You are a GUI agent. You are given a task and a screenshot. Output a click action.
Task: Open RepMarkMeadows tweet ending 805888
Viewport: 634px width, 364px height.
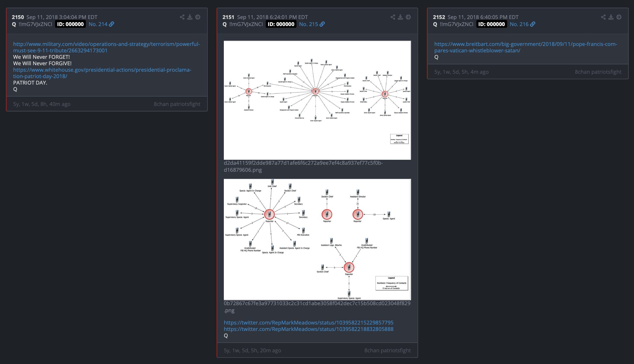tap(309, 329)
